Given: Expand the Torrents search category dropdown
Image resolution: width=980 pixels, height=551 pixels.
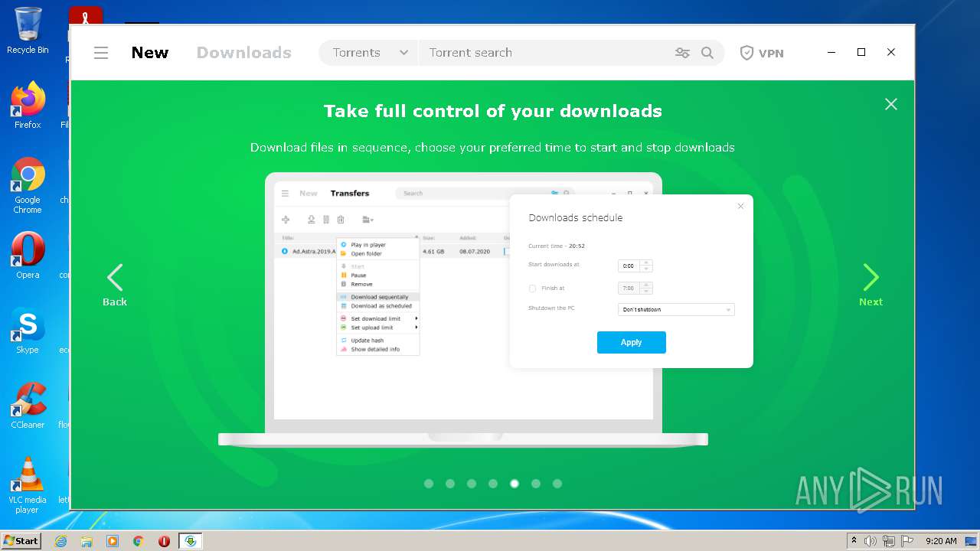Looking at the screenshot, I should pyautogui.click(x=370, y=53).
